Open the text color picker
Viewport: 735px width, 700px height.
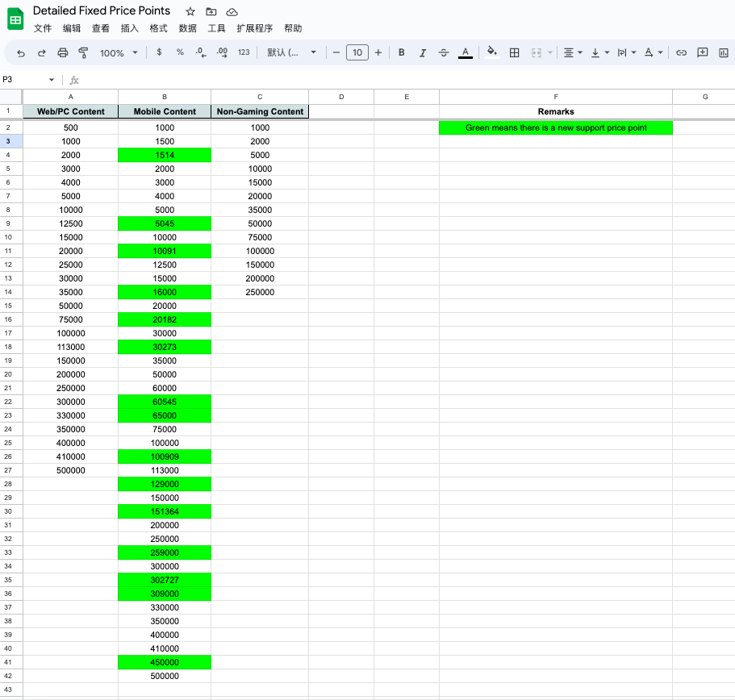tap(465, 52)
